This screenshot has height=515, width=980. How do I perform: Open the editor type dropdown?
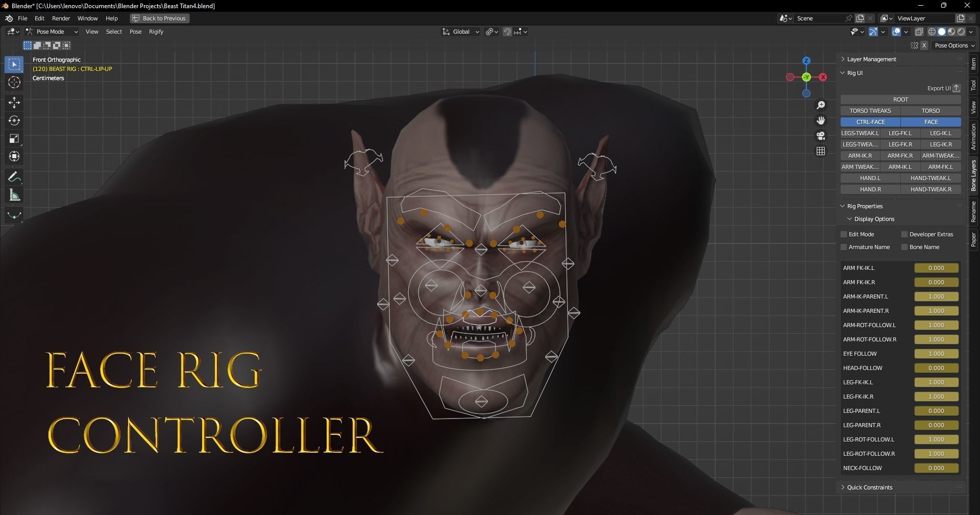13,32
